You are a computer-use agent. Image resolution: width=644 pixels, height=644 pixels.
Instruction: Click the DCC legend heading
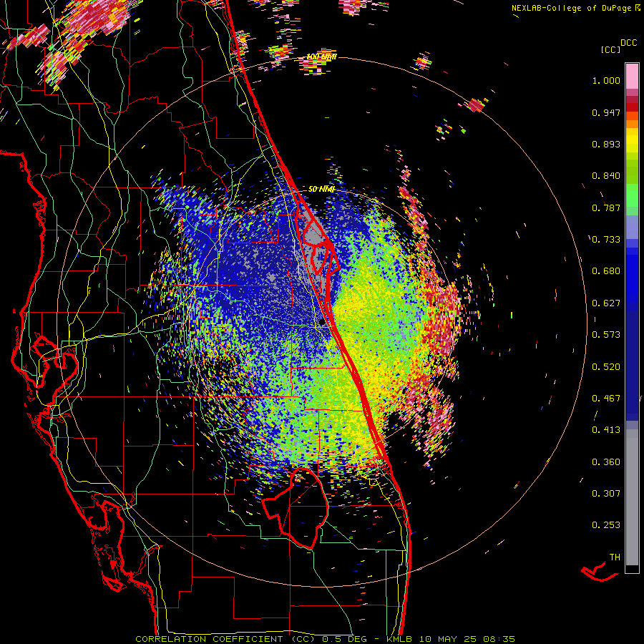pyautogui.click(x=628, y=43)
